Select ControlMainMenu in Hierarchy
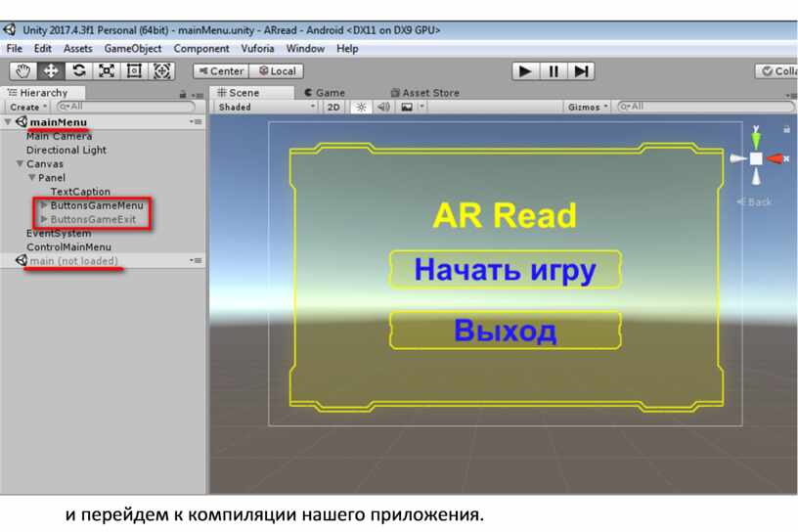This screenshot has height=532, width=798. tap(68, 246)
